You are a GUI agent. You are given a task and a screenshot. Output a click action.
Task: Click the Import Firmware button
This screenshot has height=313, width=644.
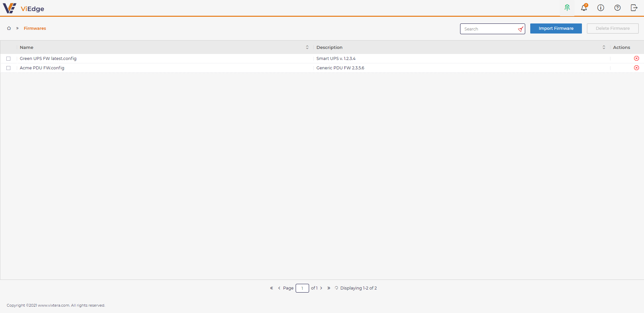tap(556, 28)
